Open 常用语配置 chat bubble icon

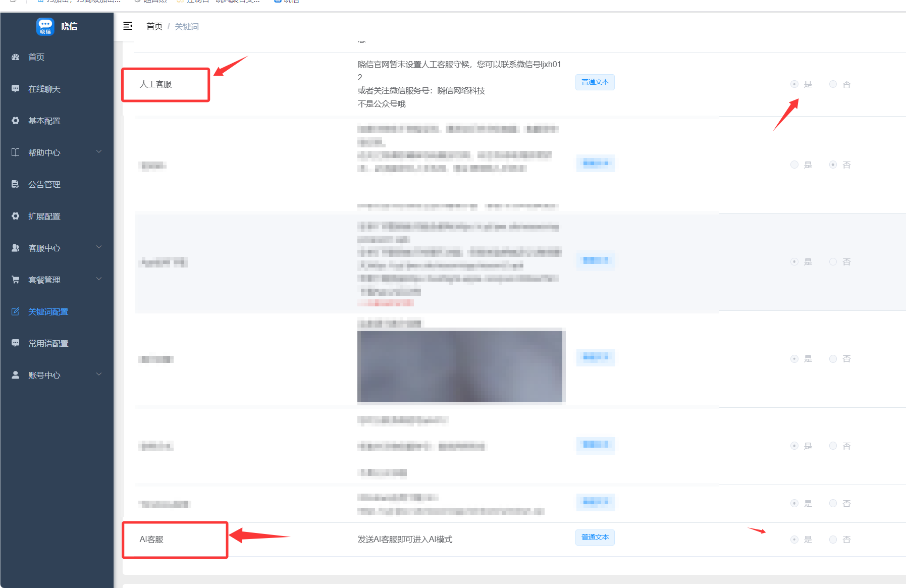pyautogui.click(x=16, y=343)
